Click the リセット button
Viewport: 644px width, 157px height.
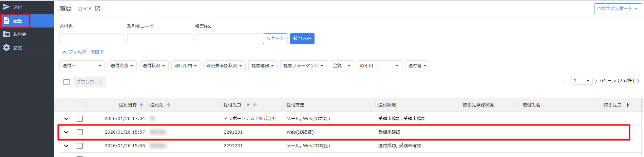tap(275, 39)
